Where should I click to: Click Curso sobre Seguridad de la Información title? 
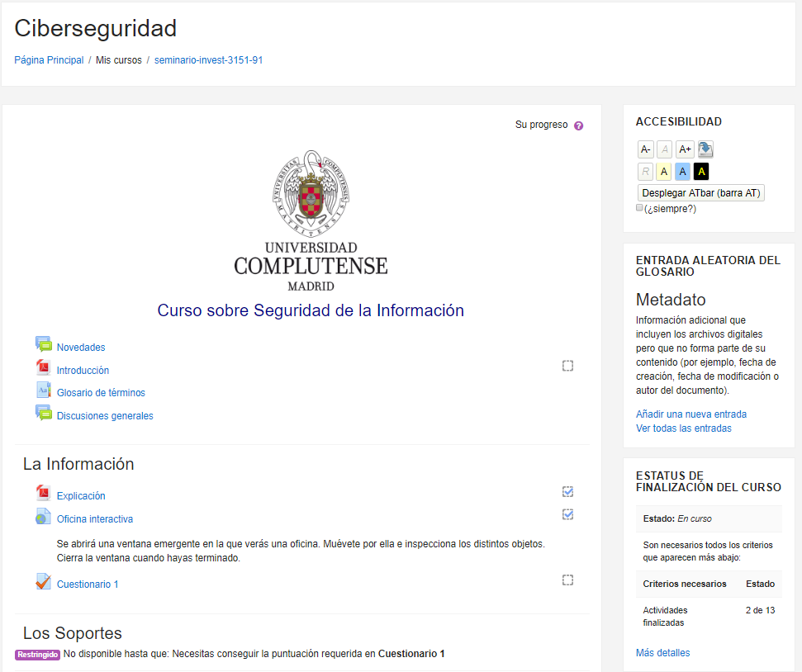click(x=311, y=310)
